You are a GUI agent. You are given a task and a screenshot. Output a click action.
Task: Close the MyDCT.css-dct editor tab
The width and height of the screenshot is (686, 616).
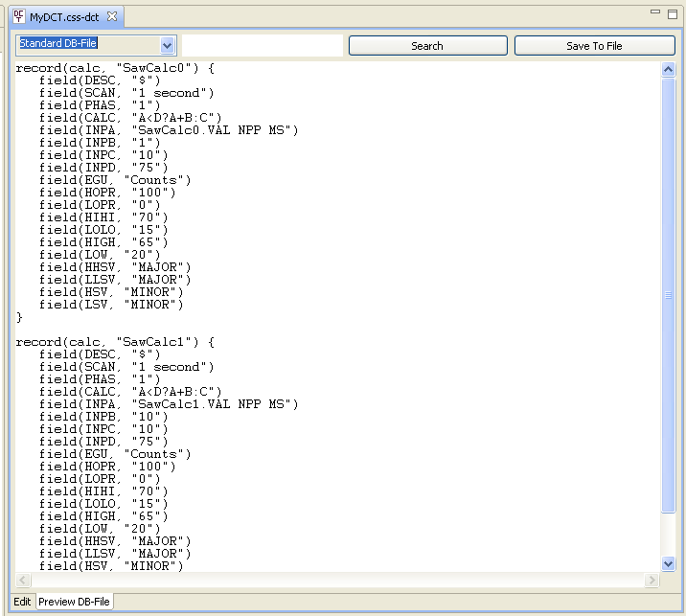point(112,17)
